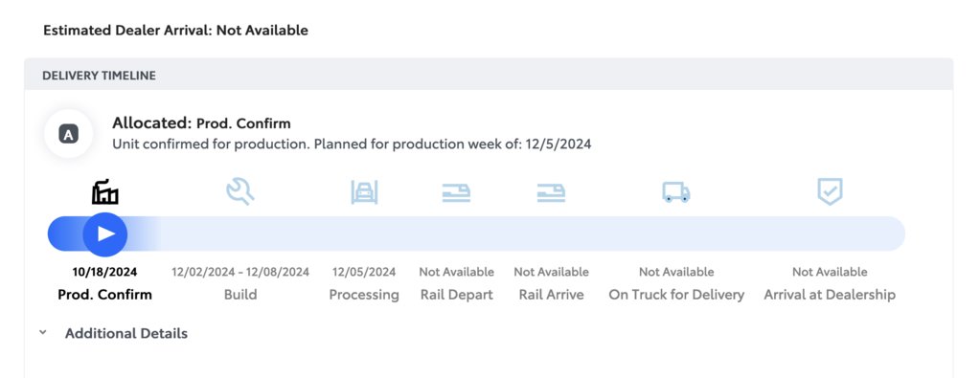The image size is (980, 378).
Task: Click the blue play marker on timeline
Action: pos(105,234)
